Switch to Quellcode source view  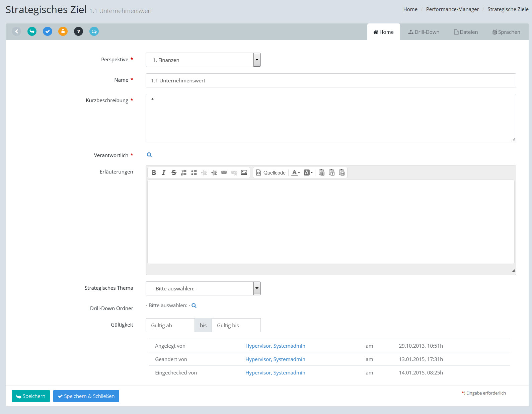tap(271, 172)
